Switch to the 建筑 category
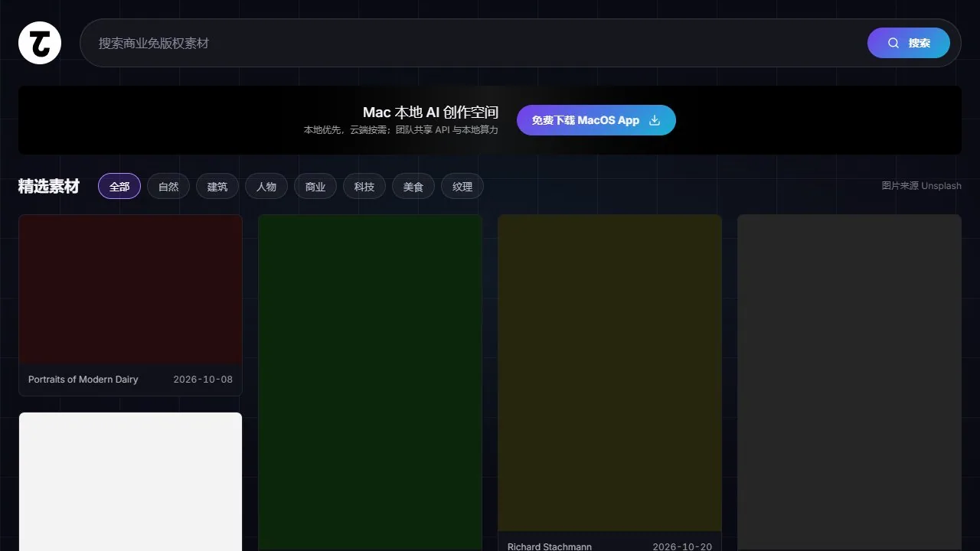The width and height of the screenshot is (980, 551). pos(217,187)
